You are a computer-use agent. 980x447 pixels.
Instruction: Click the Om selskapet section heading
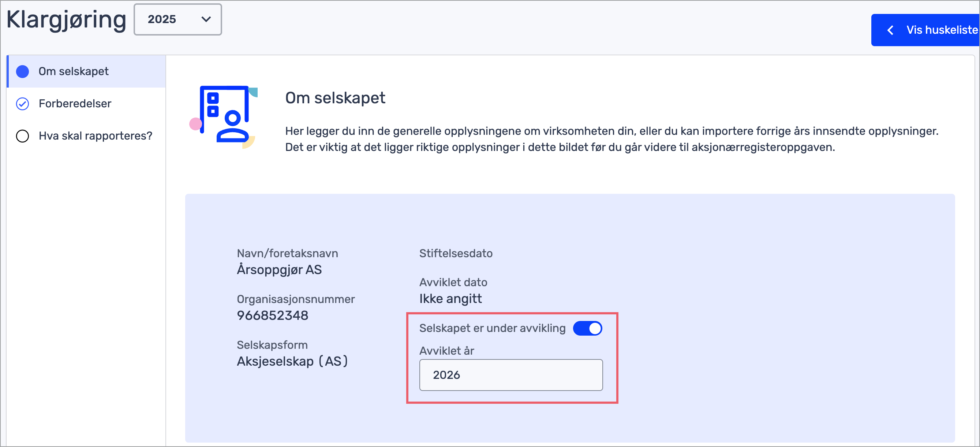point(335,98)
